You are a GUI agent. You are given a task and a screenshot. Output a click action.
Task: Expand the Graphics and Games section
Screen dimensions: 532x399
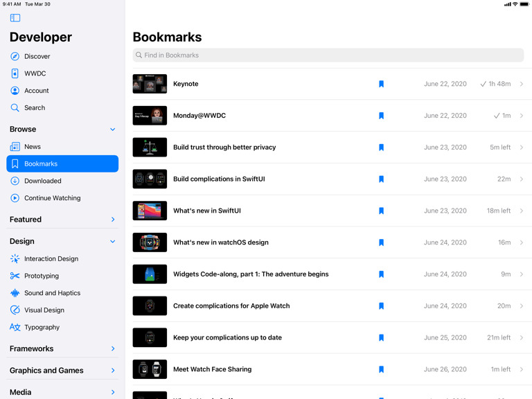tap(113, 370)
